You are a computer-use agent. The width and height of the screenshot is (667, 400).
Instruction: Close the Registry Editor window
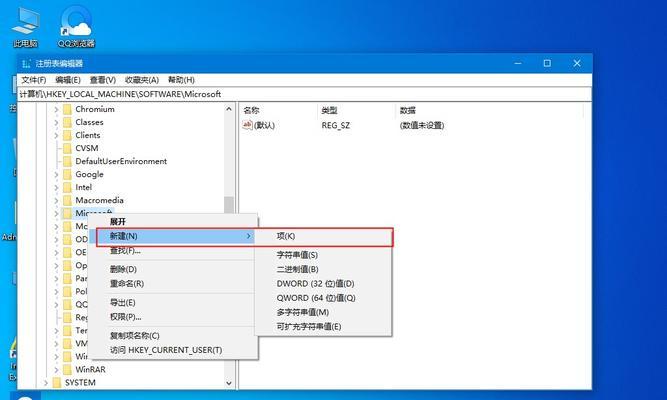tap(577, 63)
